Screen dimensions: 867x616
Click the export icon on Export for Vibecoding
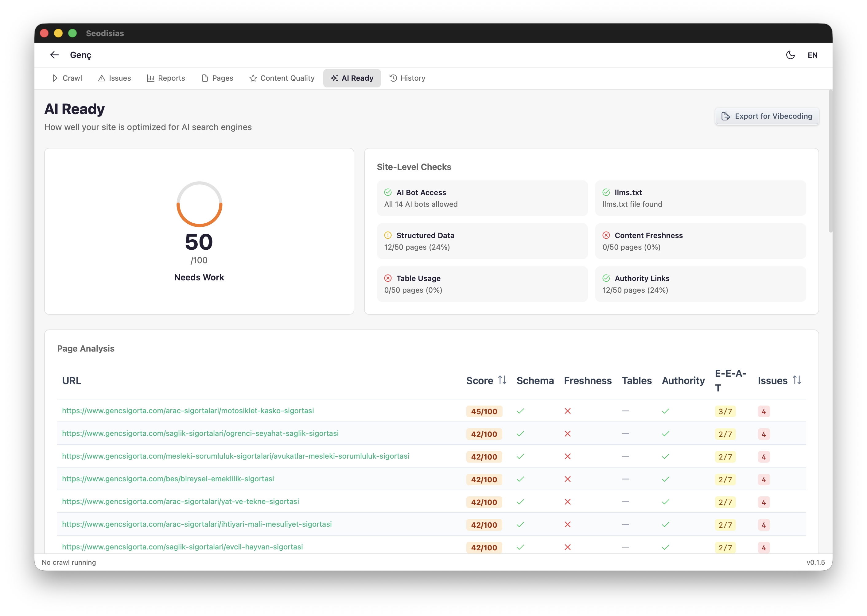tap(726, 116)
